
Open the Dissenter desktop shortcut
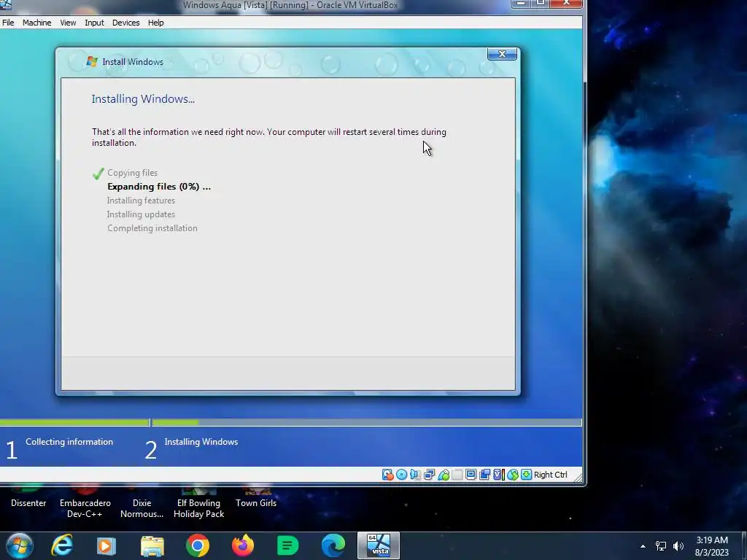28,499
